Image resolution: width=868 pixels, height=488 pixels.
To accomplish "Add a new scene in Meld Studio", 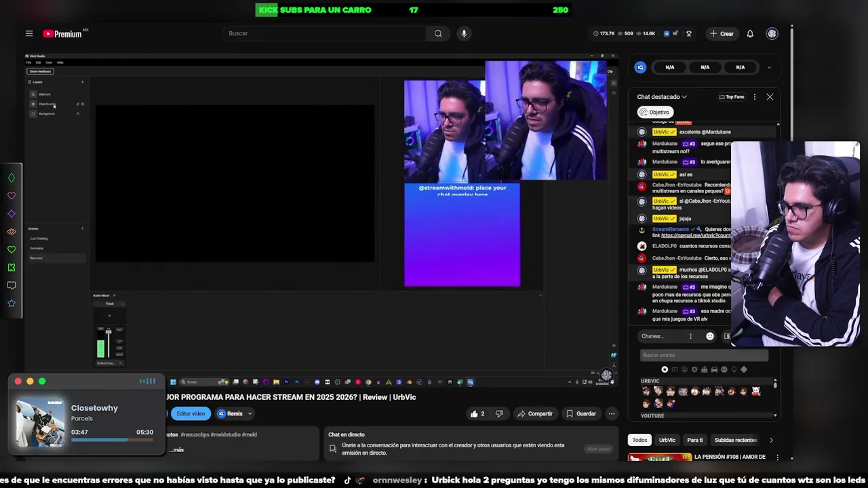I will click(x=83, y=228).
